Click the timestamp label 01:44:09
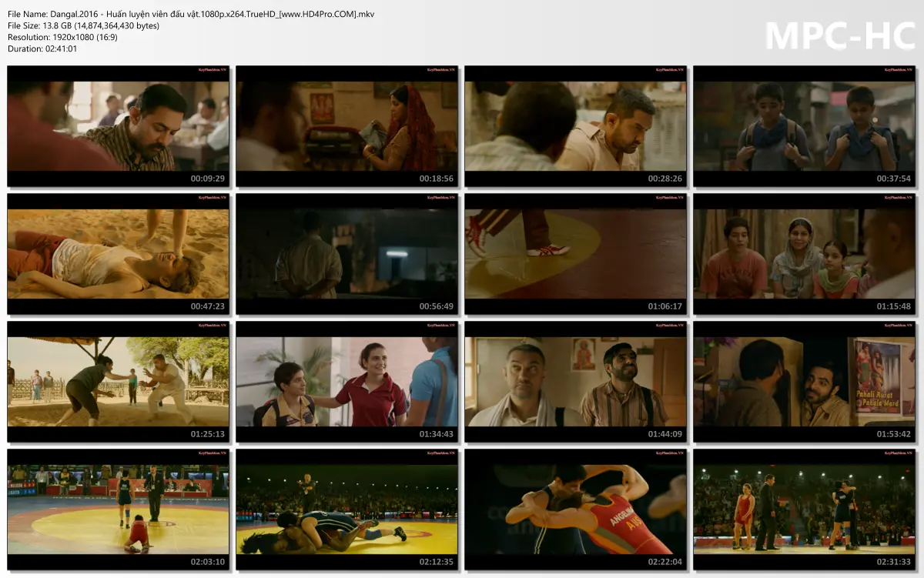 665,434
